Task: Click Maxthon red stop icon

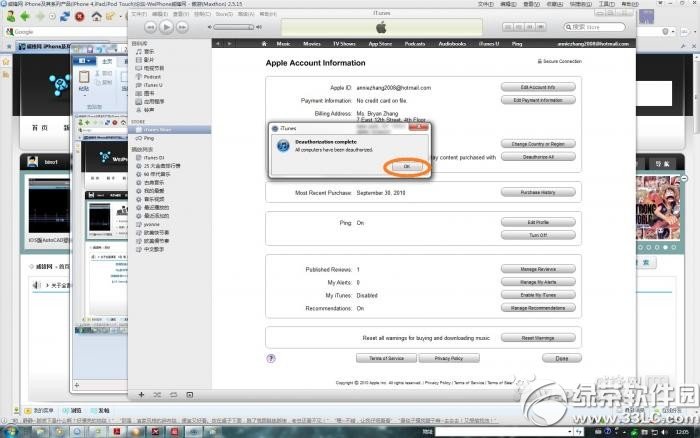Action: pos(79,17)
